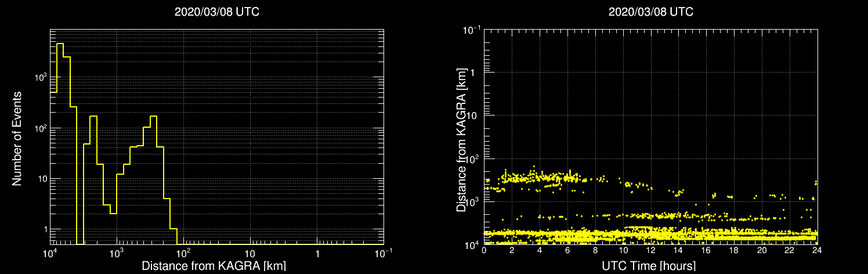Screen dimensions: 868x274
Task: Click UTC time tick "12"
Action: coord(650,250)
